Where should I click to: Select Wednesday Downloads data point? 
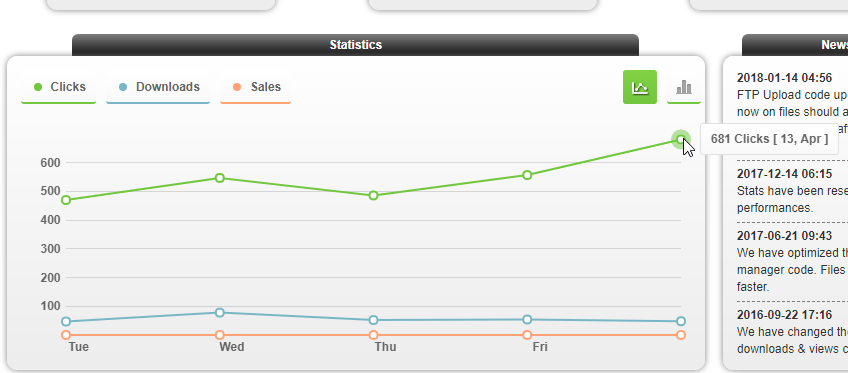(x=220, y=312)
